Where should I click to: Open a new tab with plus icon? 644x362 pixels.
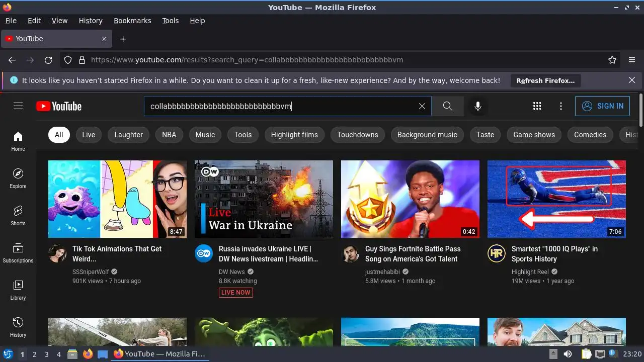coord(123,39)
